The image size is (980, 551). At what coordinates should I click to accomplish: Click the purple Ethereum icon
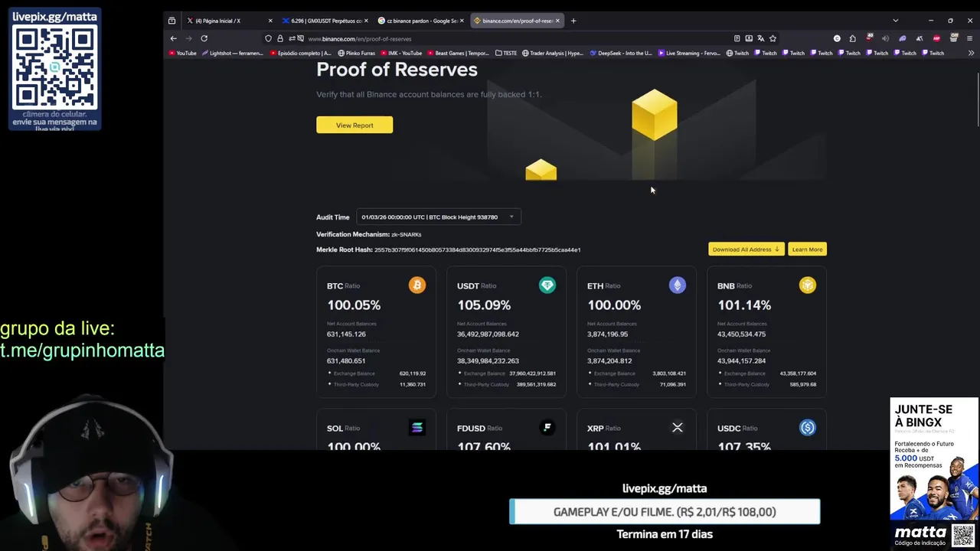pyautogui.click(x=677, y=285)
